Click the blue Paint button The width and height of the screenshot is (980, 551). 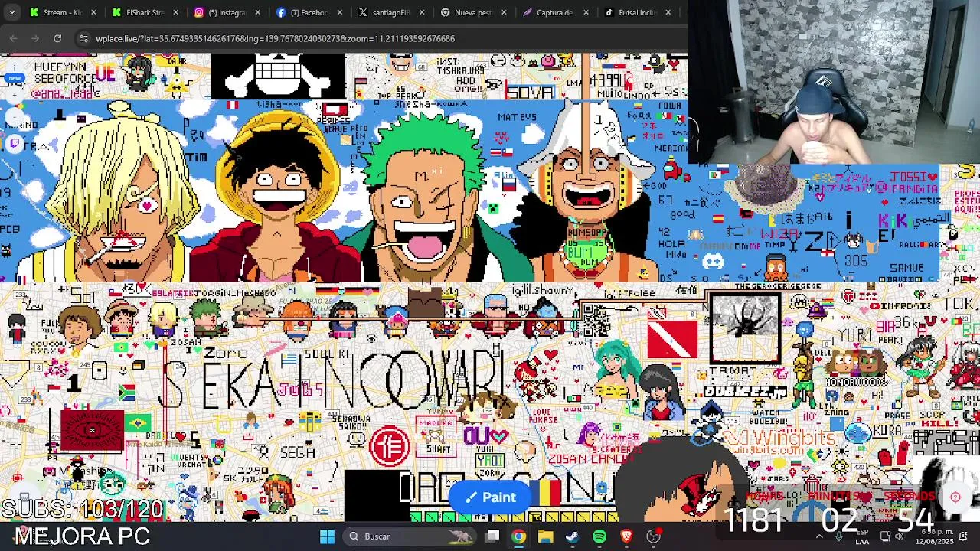tap(490, 497)
